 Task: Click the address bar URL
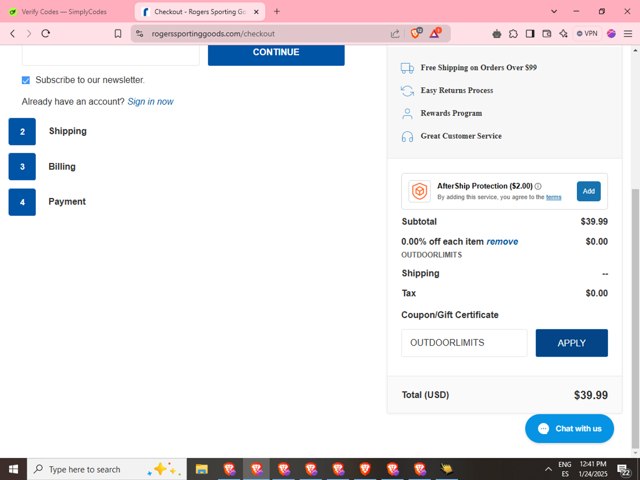point(213,34)
